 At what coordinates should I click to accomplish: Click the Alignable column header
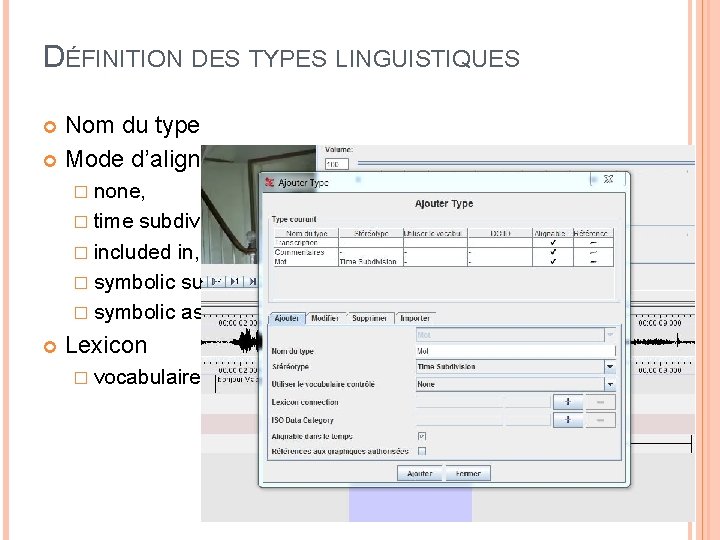pyautogui.click(x=553, y=233)
